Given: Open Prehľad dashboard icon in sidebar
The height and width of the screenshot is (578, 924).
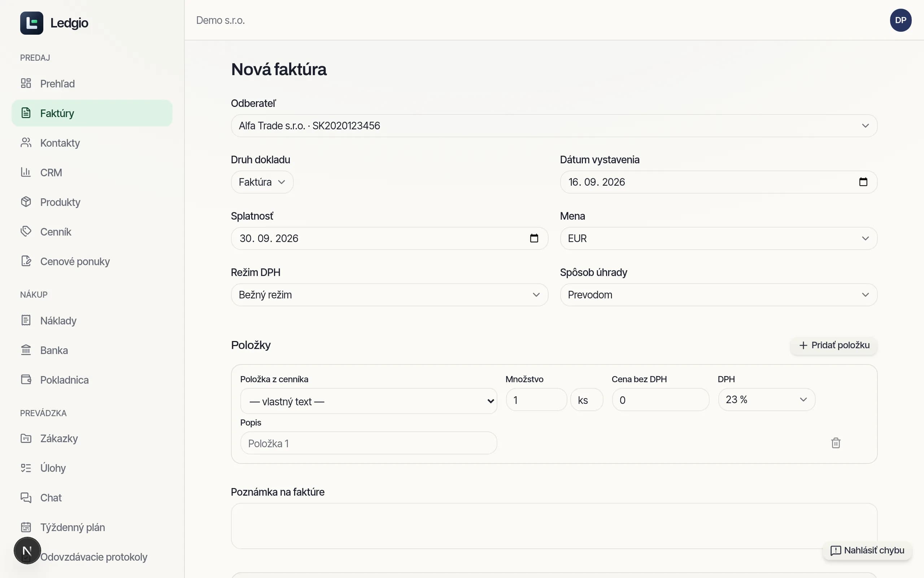Looking at the screenshot, I should coord(26,83).
